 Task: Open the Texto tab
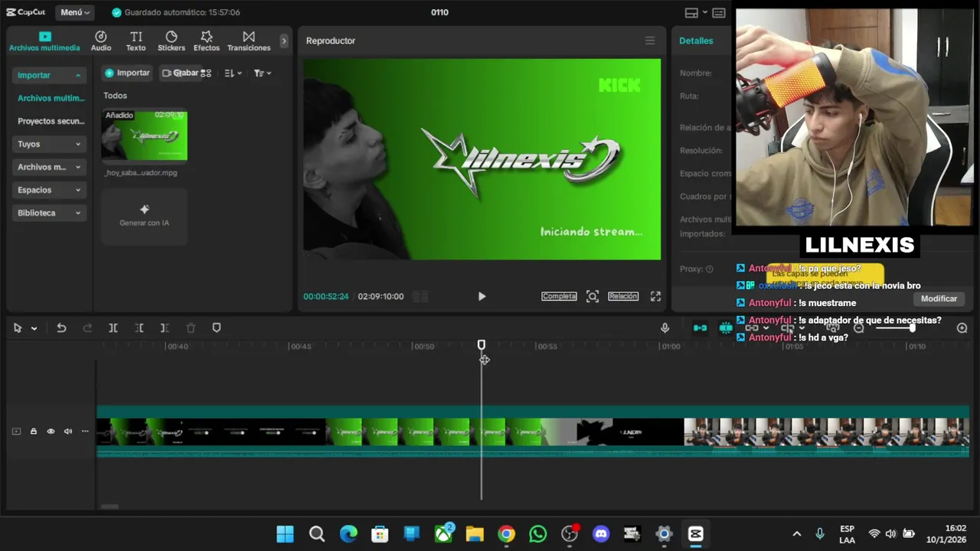pyautogui.click(x=136, y=41)
